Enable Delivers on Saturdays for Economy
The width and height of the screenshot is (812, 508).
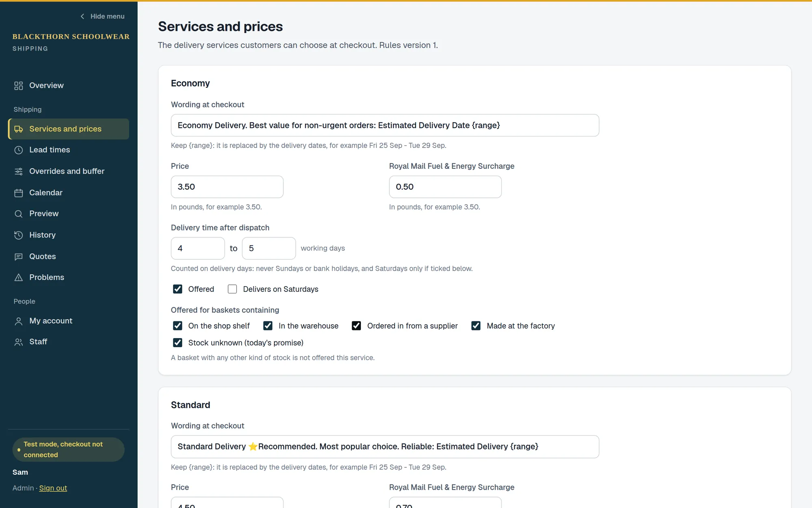[232, 289]
